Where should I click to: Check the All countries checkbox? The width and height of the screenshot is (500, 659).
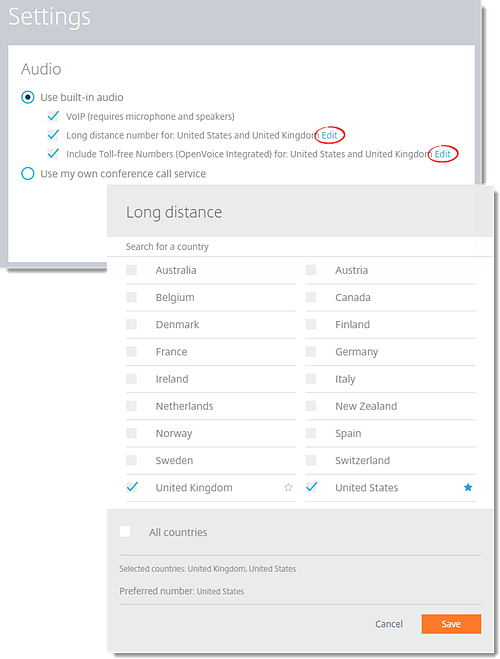125,532
